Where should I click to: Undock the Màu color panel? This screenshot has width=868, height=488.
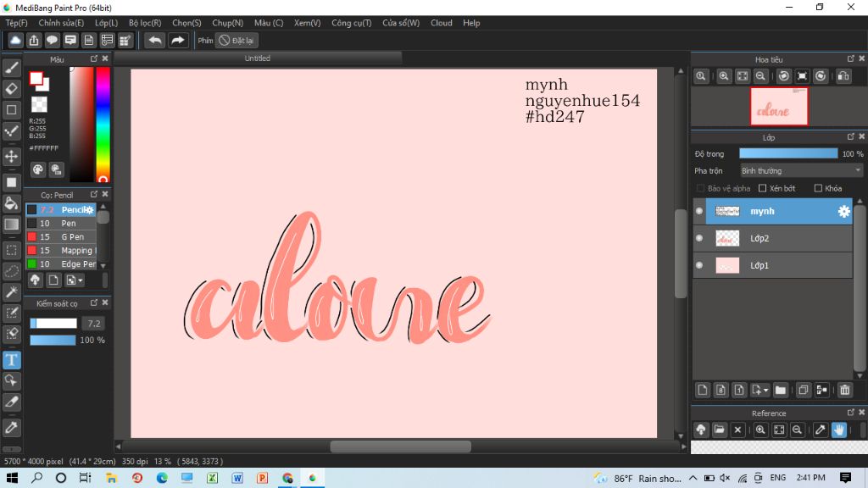tap(93, 58)
